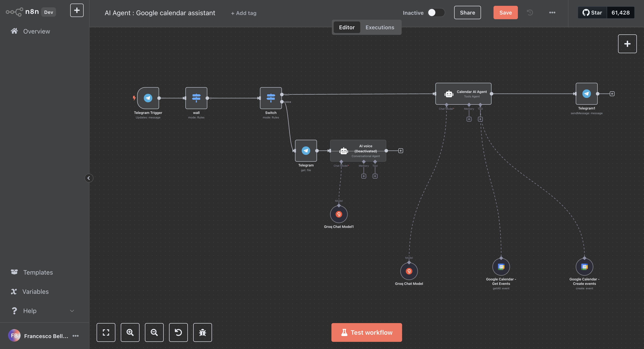Open user menu dots beside Francesco
The image size is (644, 349).
pyautogui.click(x=76, y=336)
